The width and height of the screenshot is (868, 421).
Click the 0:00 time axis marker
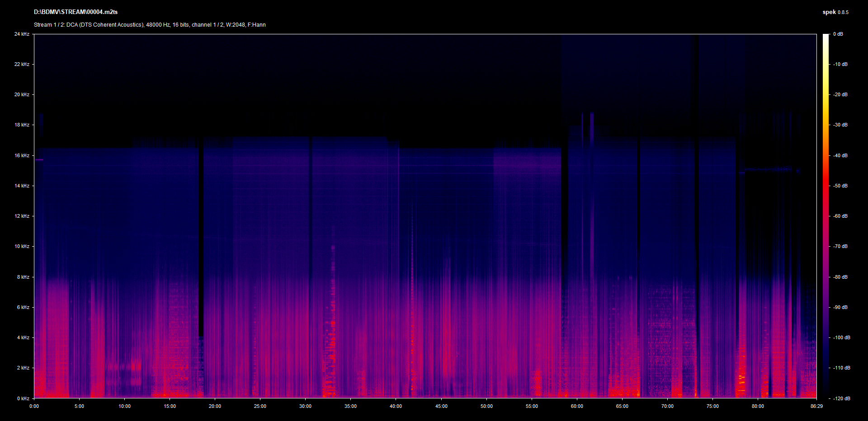point(34,406)
